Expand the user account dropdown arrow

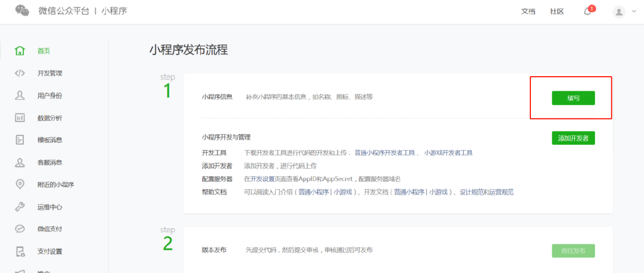click(634, 12)
